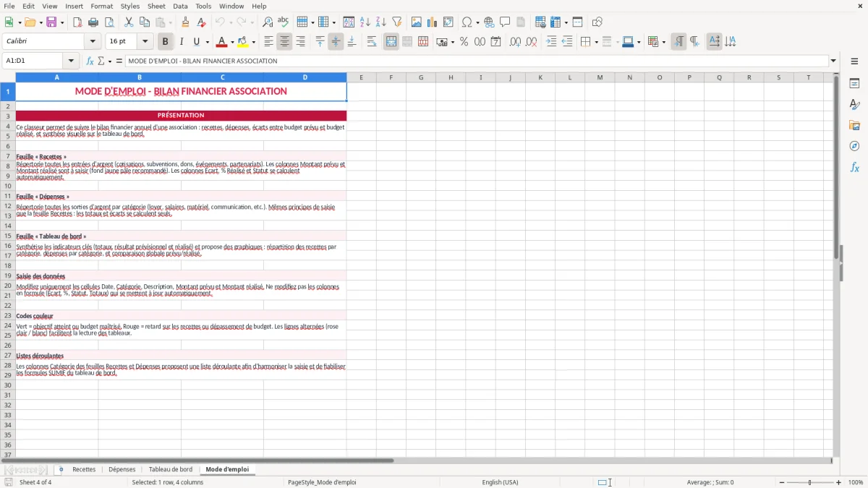
Task: Open the Name Box dropdown arrow
Action: click(x=71, y=61)
